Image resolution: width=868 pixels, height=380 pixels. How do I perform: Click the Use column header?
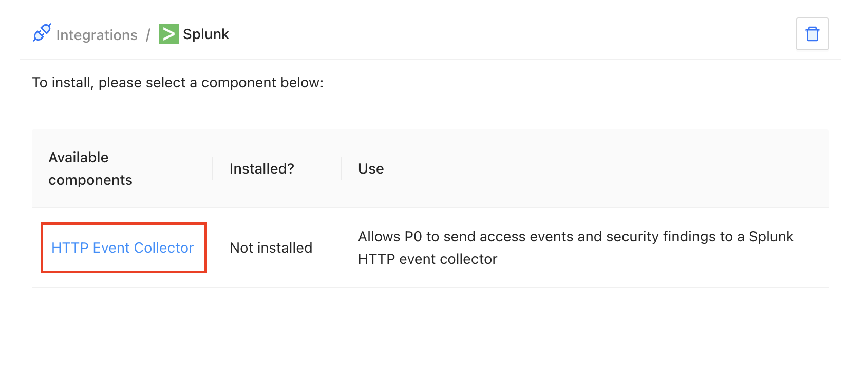371,168
